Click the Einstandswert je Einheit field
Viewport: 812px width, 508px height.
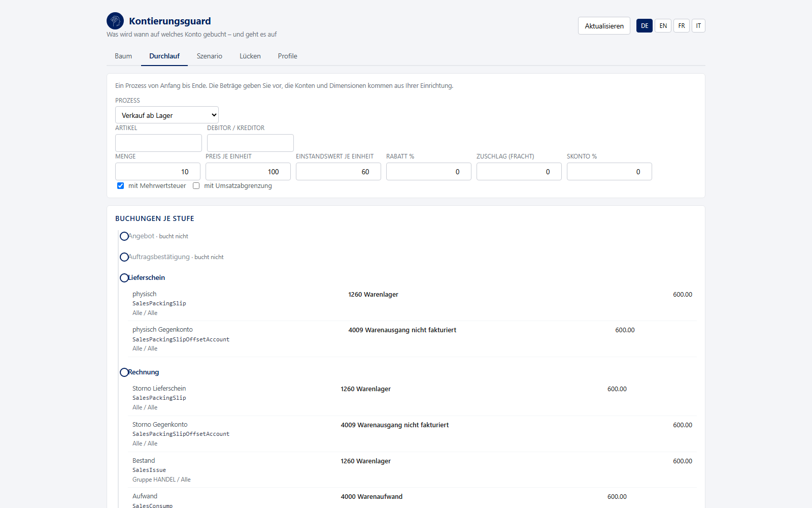tap(339, 172)
